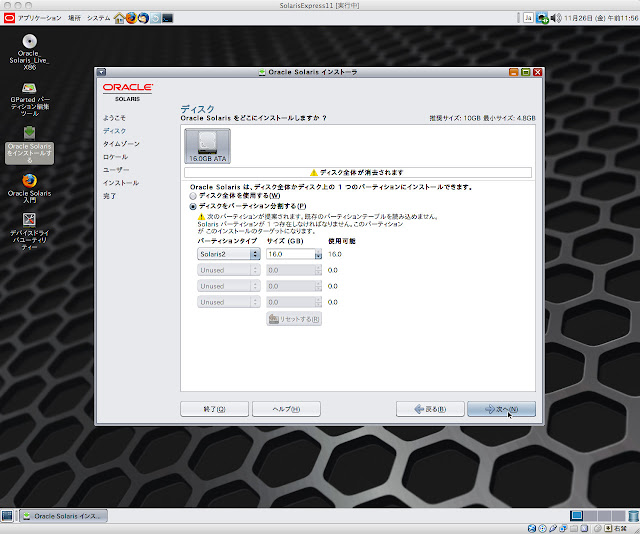
Task: Click VirtualBox network status icon
Action: coord(563,529)
